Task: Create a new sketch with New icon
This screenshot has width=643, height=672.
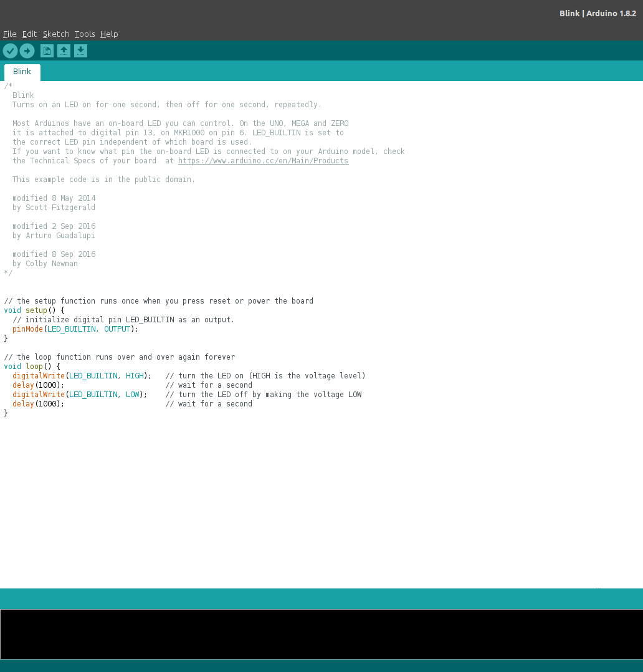Action: point(47,51)
